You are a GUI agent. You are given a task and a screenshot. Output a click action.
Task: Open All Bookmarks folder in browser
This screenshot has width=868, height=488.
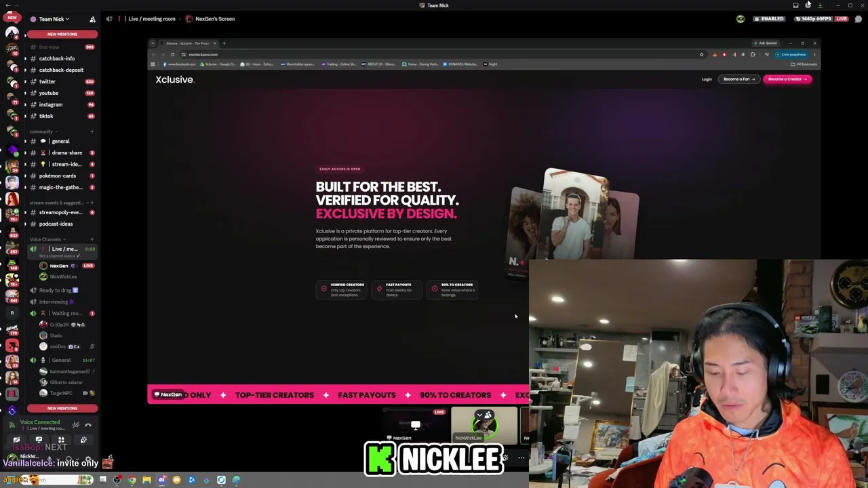pos(804,64)
